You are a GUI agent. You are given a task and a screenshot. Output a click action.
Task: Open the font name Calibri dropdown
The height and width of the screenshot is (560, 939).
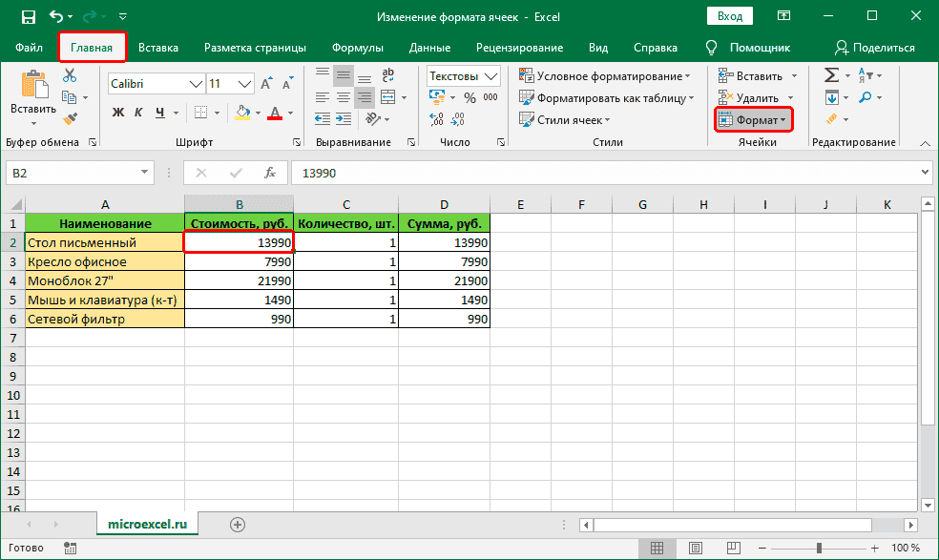click(x=195, y=83)
